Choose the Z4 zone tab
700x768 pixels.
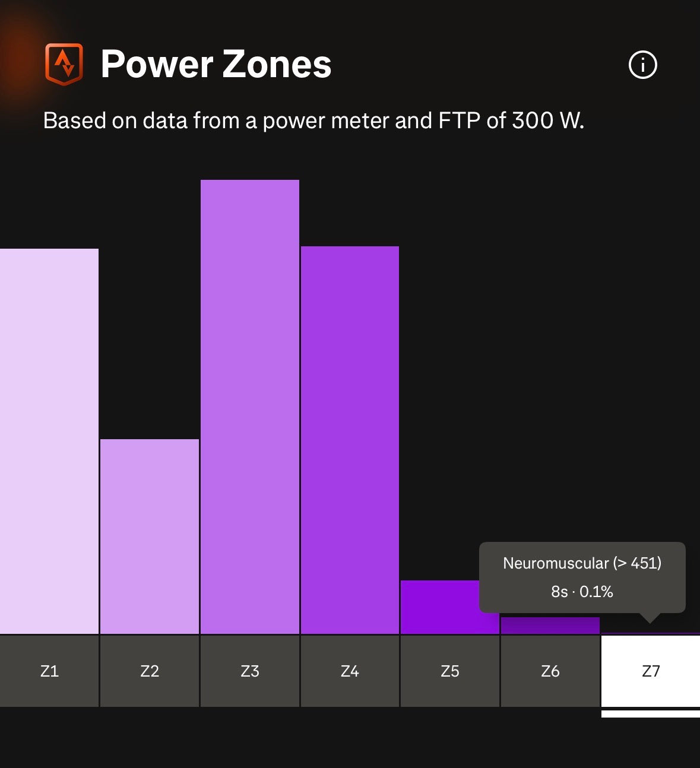350,671
